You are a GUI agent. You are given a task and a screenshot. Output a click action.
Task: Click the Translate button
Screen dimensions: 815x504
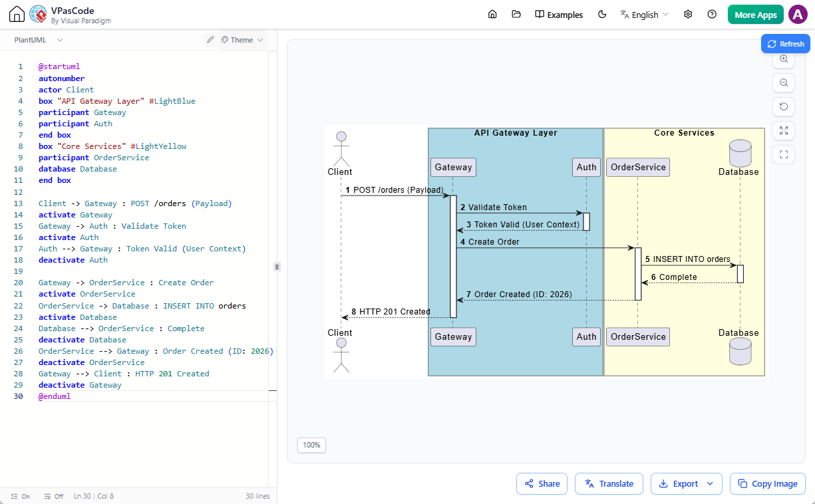609,484
